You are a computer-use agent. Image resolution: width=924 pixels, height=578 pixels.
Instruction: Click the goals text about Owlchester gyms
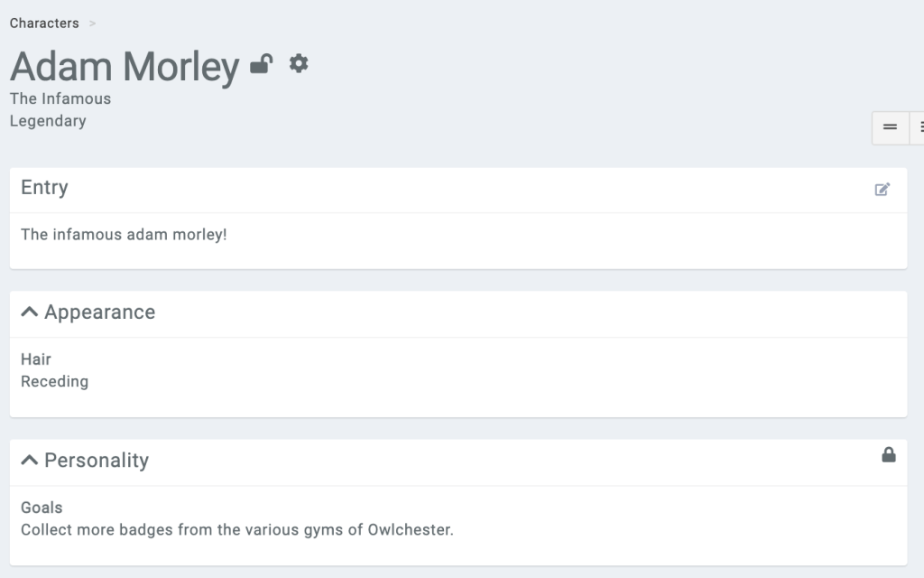[x=236, y=529]
